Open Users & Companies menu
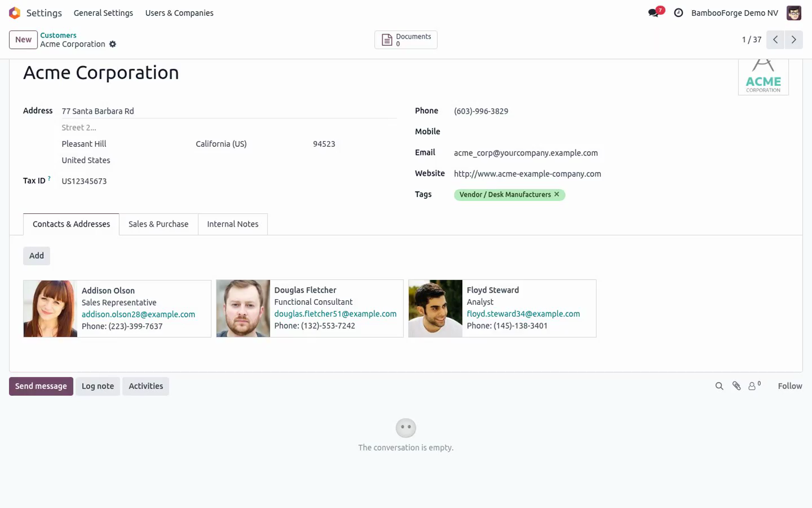 pos(179,13)
